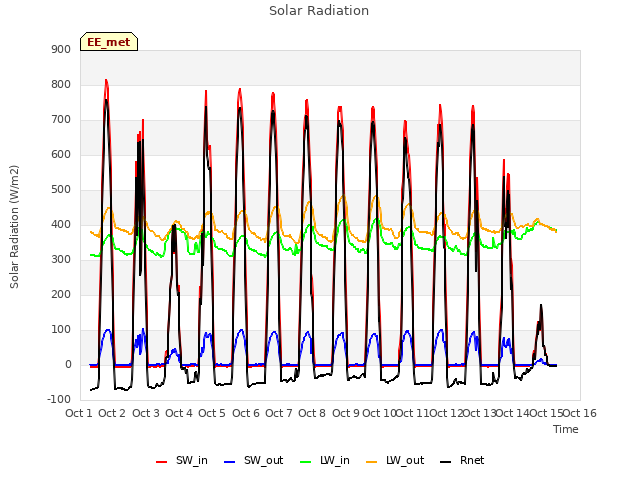
Task: Click the 200 y-axis value
Action: (x=61, y=294)
